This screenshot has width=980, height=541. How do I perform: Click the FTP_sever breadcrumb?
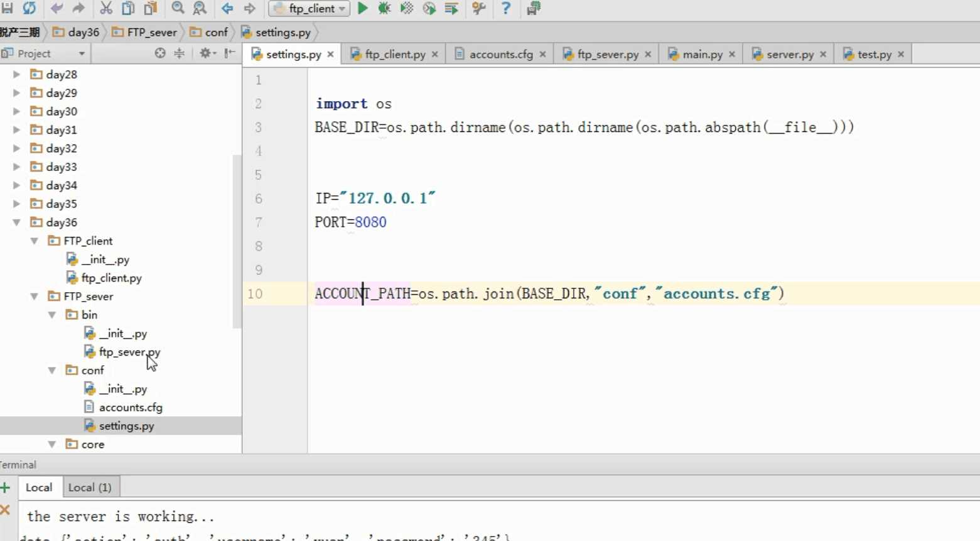(x=144, y=32)
